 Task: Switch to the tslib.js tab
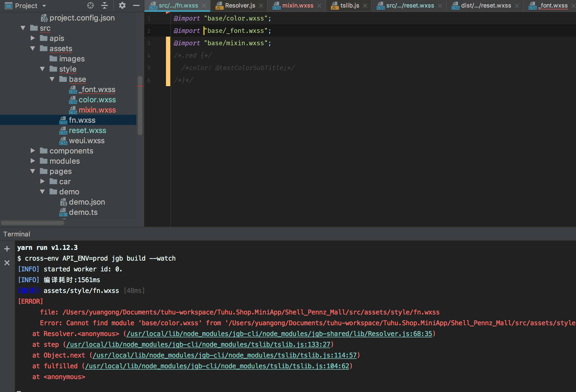[x=349, y=5]
